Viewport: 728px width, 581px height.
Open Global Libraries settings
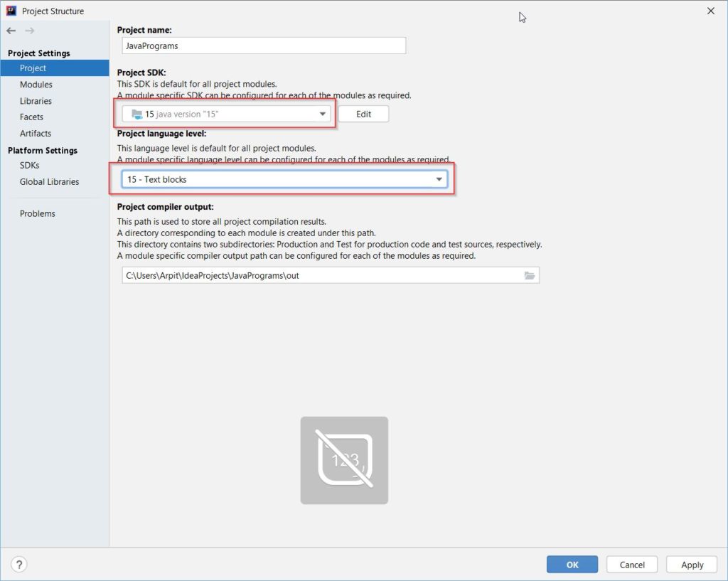coord(48,181)
